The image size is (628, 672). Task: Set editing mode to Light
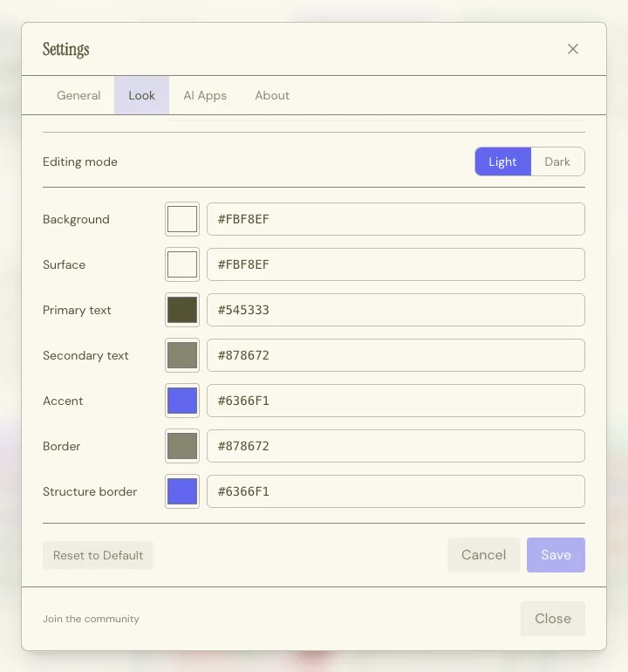point(503,161)
